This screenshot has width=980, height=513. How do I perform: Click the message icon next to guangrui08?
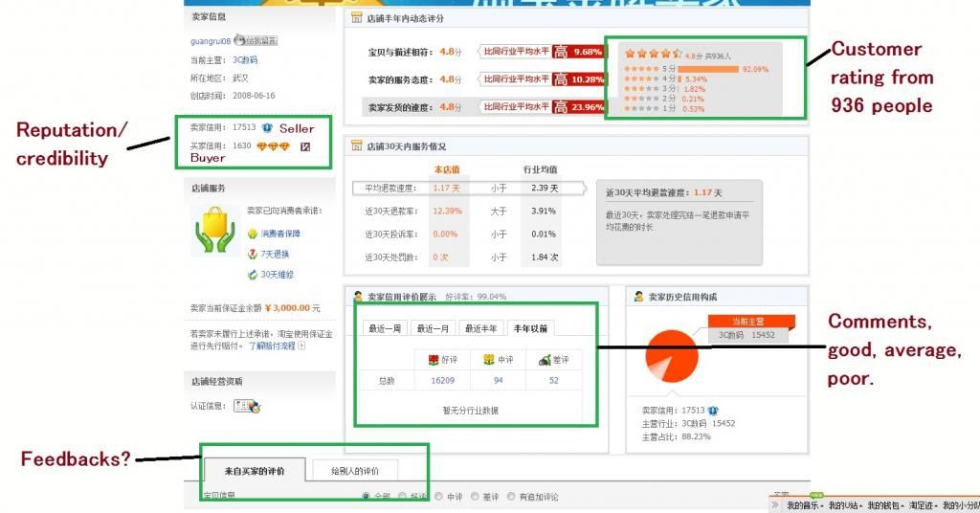point(255,40)
